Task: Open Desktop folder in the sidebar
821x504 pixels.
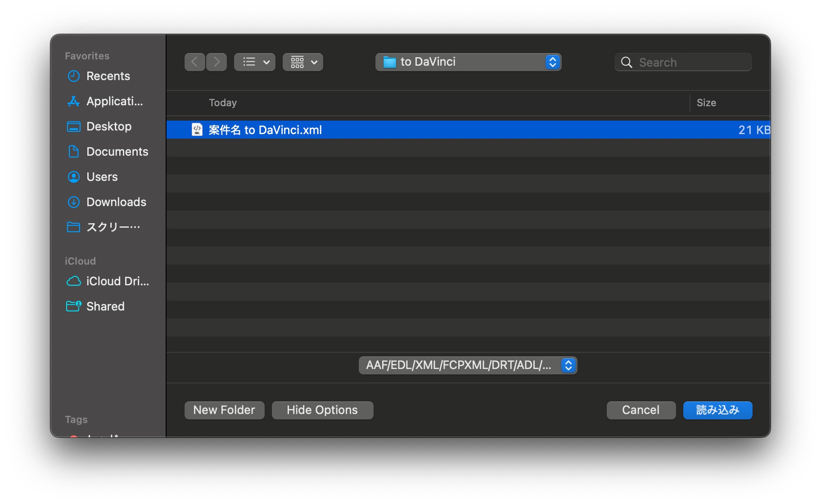Action: (109, 126)
